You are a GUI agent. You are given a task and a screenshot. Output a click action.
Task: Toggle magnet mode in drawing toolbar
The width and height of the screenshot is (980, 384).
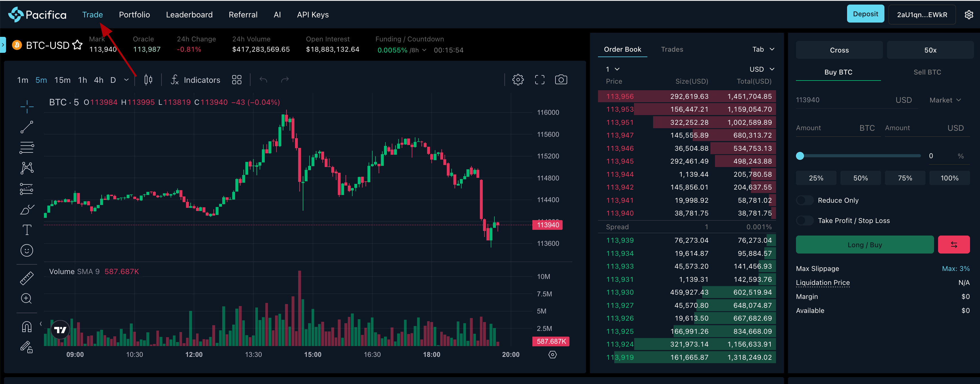click(x=27, y=327)
